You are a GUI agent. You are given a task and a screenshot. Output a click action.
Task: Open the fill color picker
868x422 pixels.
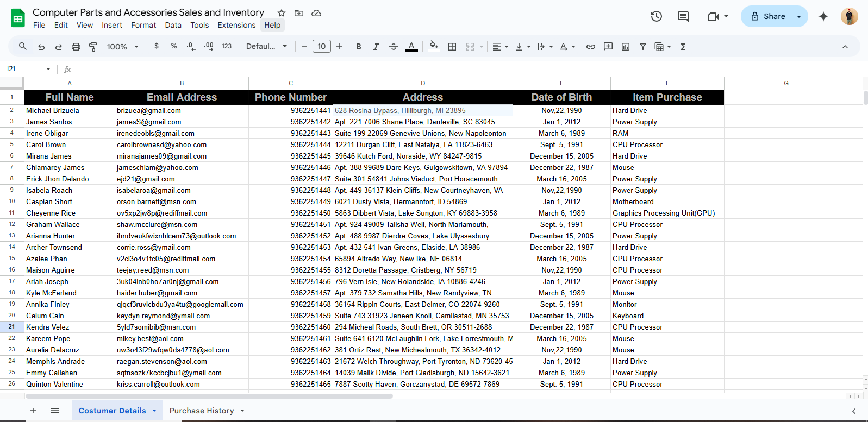click(434, 46)
